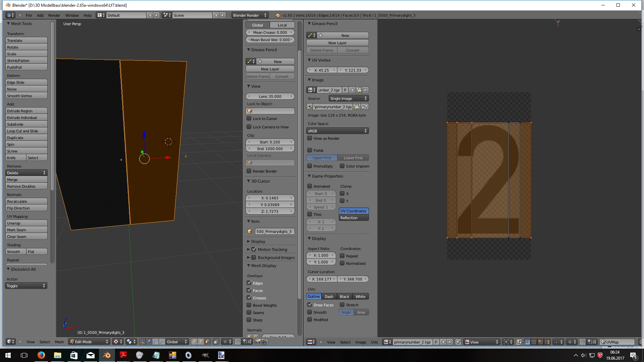Adjust the Lens 35.000 slider field
The width and height of the screenshot is (644, 362).
[x=270, y=97]
